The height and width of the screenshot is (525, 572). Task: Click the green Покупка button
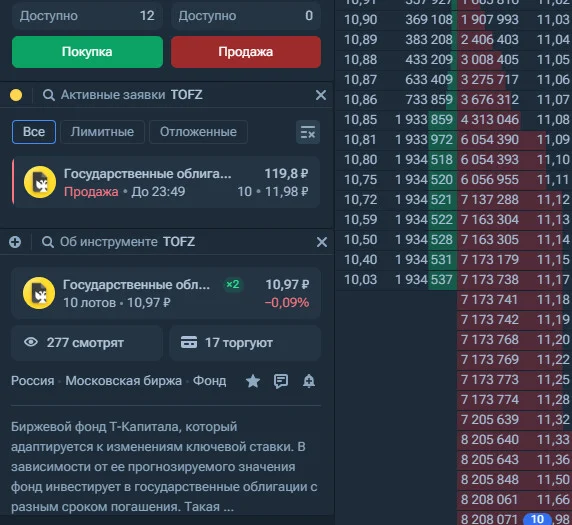point(87,52)
